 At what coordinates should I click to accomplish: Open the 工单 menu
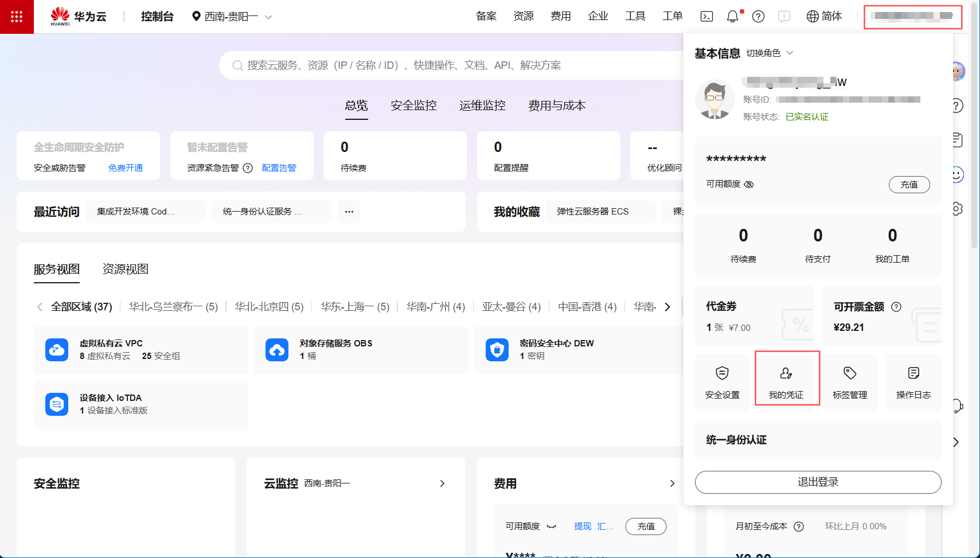click(673, 17)
